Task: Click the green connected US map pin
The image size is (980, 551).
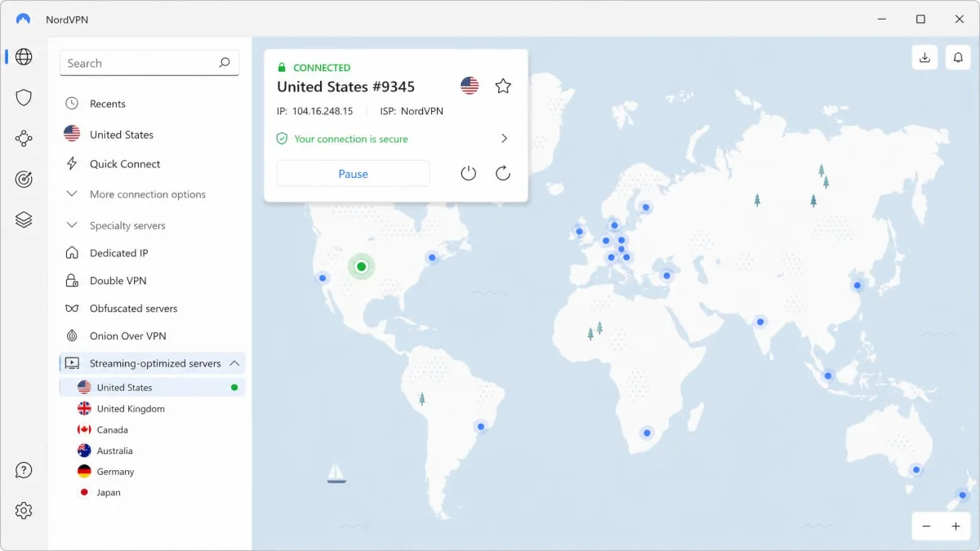Action: click(x=361, y=266)
